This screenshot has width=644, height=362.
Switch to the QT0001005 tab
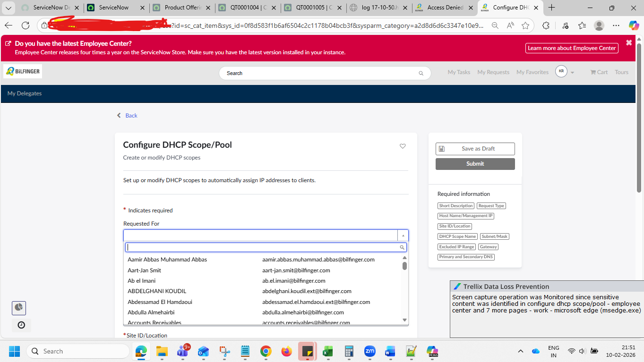(313, 8)
